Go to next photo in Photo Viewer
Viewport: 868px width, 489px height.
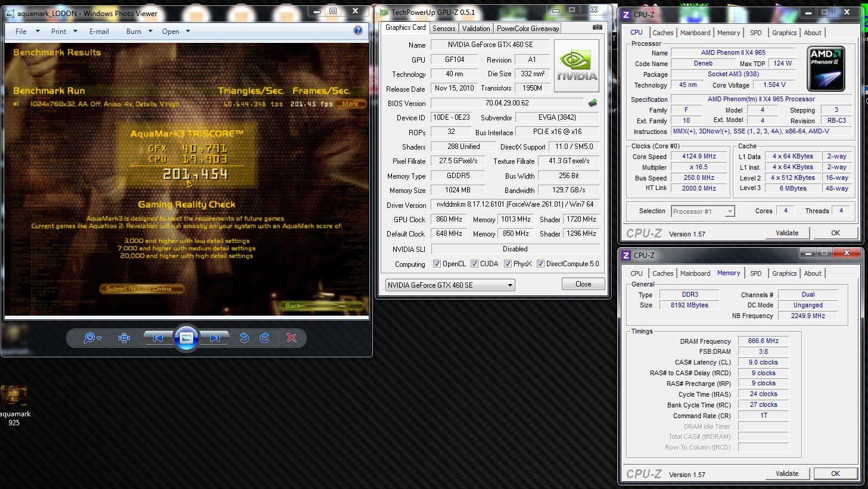coord(214,338)
